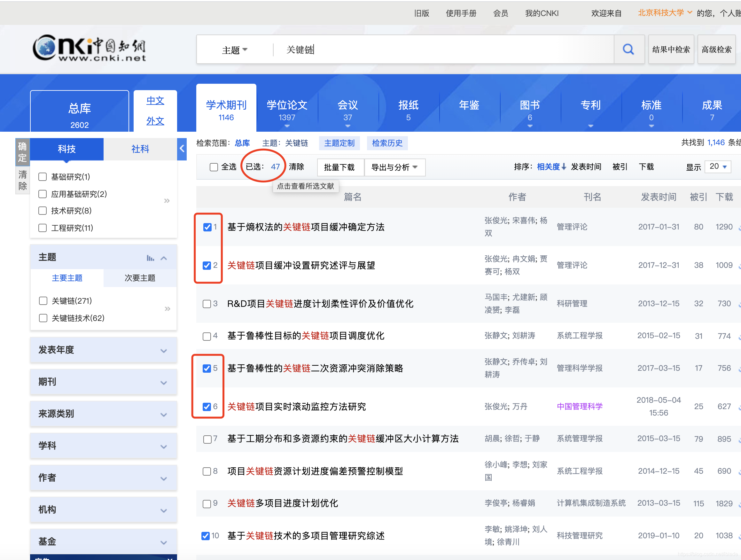Expand more main theme options

click(168, 309)
